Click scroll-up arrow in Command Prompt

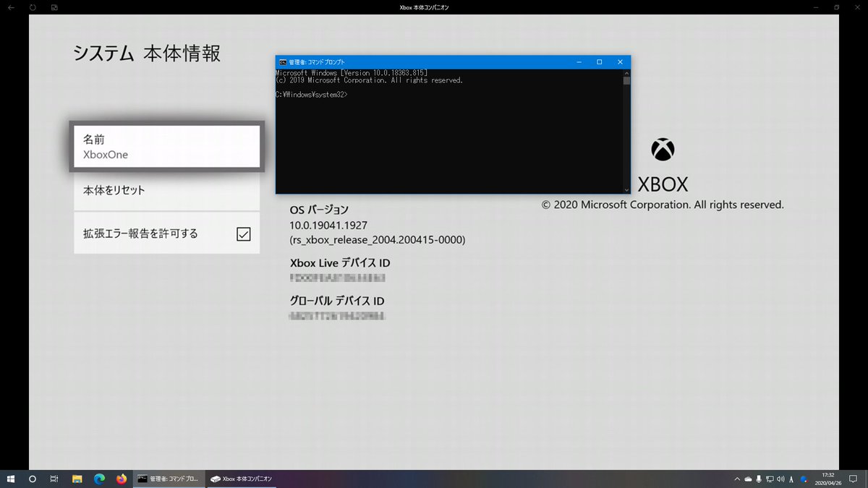click(x=626, y=72)
